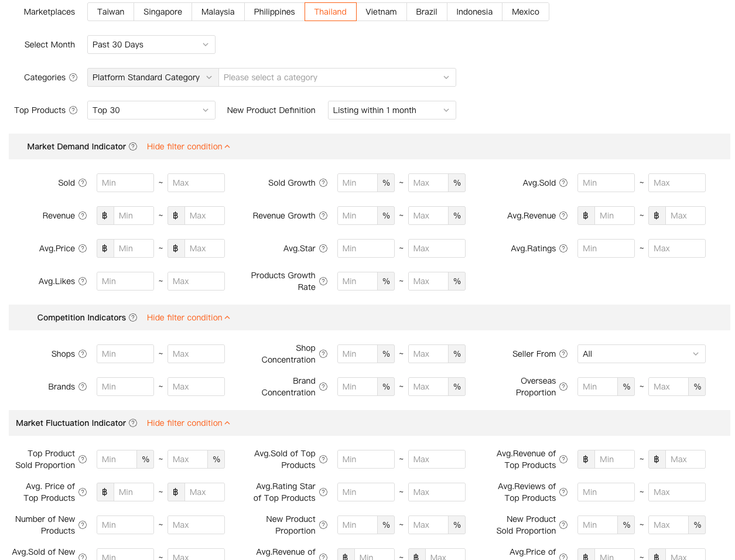Click help icon next to Seller From
Viewport: 735px width, 560px height.
[x=563, y=354]
